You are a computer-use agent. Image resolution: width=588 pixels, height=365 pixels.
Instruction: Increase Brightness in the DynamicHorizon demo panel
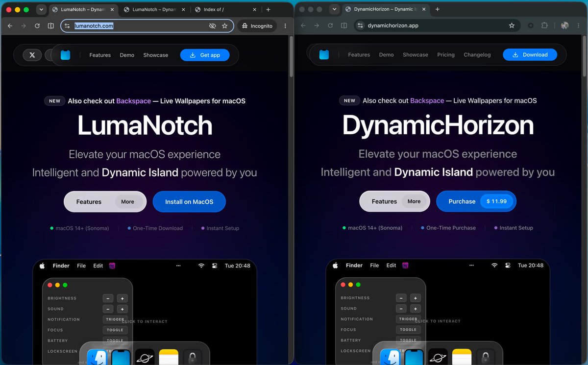(x=415, y=298)
